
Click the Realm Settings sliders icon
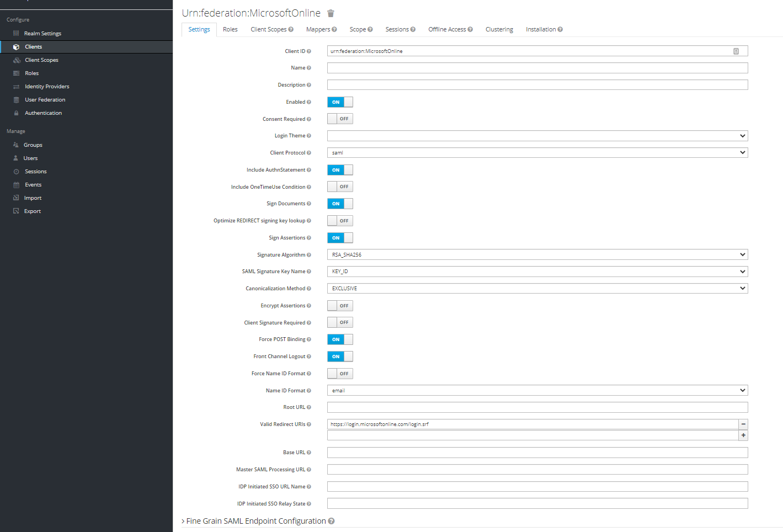(x=16, y=34)
